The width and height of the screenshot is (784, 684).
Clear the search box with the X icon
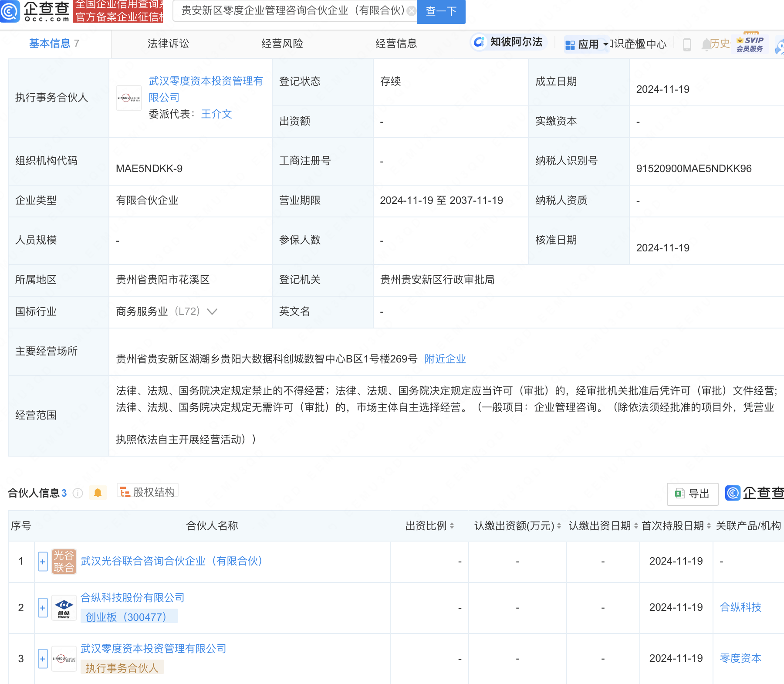tap(411, 11)
